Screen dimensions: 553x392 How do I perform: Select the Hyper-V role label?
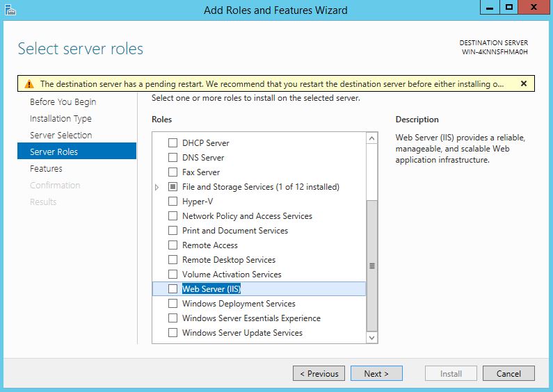[198, 202]
